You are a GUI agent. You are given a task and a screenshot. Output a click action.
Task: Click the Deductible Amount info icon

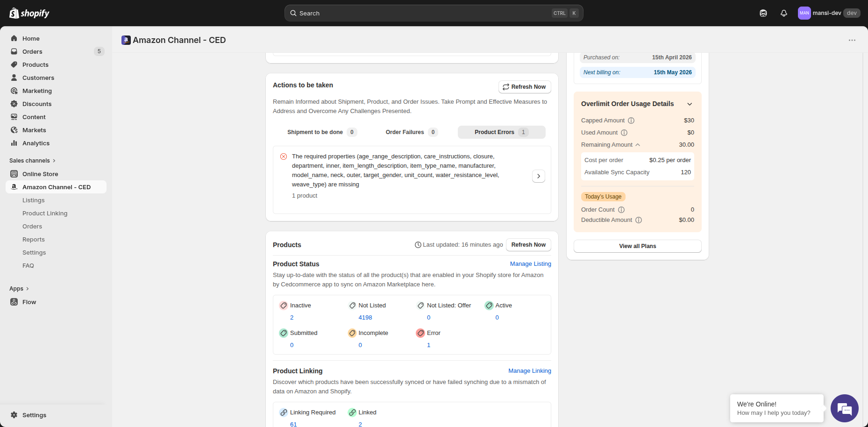[639, 220]
